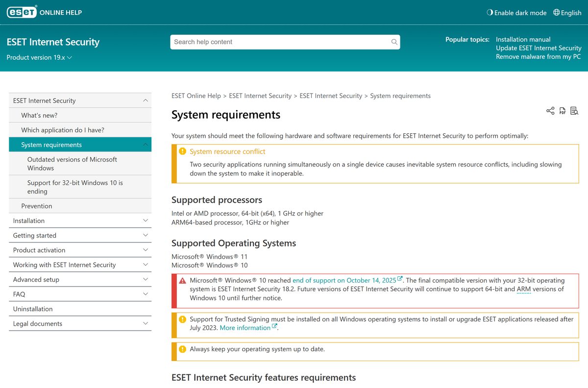Image resolution: width=588 pixels, height=388 pixels.
Task: Click the share icon near the page title
Action: click(550, 111)
